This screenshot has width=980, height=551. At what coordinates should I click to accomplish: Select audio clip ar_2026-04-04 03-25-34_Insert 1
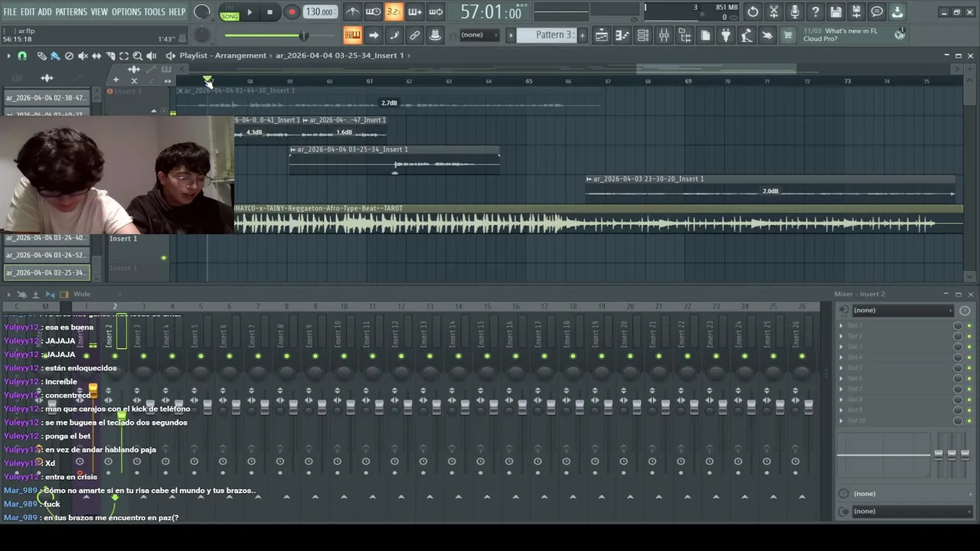pyautogui.click(x=394, y=159)
